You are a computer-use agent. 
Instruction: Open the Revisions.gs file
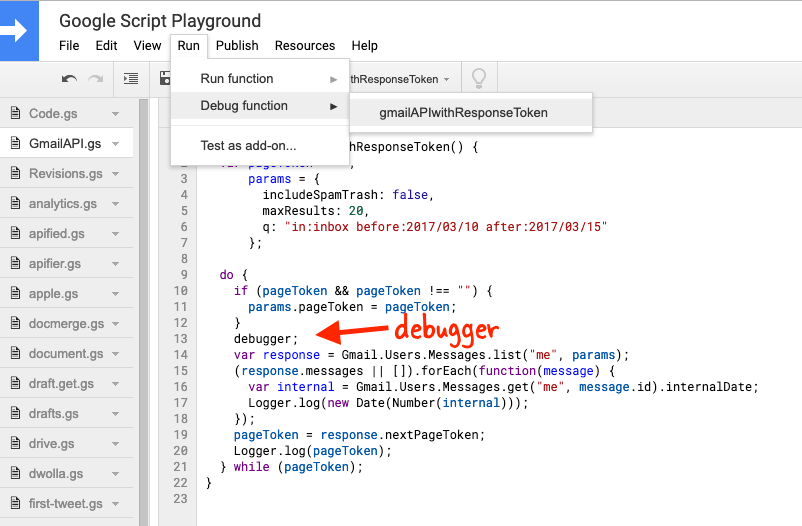click(66, 174)
